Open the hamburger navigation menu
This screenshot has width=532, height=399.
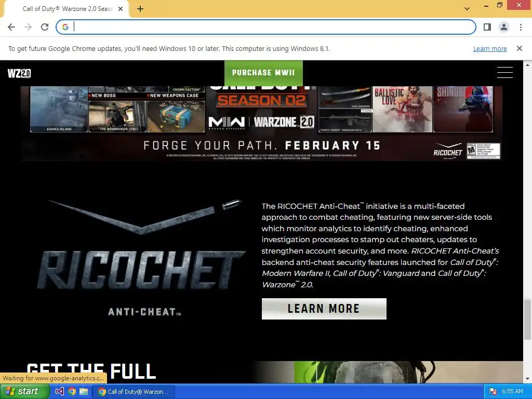[505, 72]
